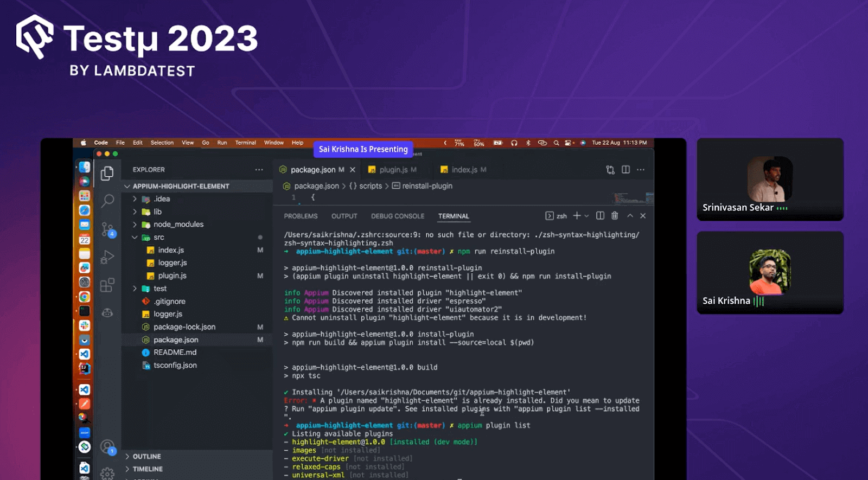Switch to the PROBLEMS panel tab

tap(301, 216)
